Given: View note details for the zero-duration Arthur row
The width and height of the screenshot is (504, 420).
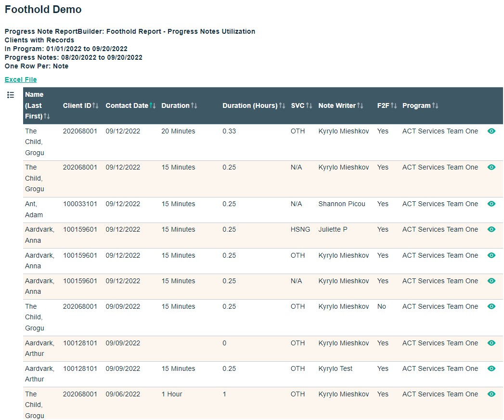Looking at the screenshot, I should [x=491, y=343].
